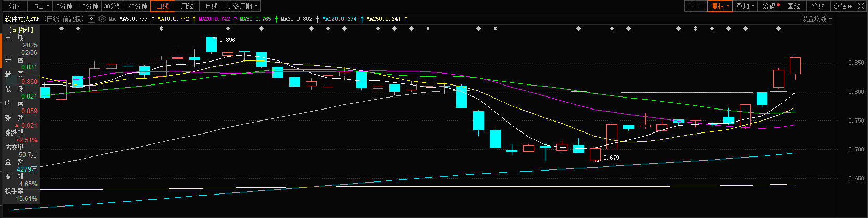This screenshot has height=218, width=868.
Task: Click the MA5 up arrow indicator
Action: (153, 19)
